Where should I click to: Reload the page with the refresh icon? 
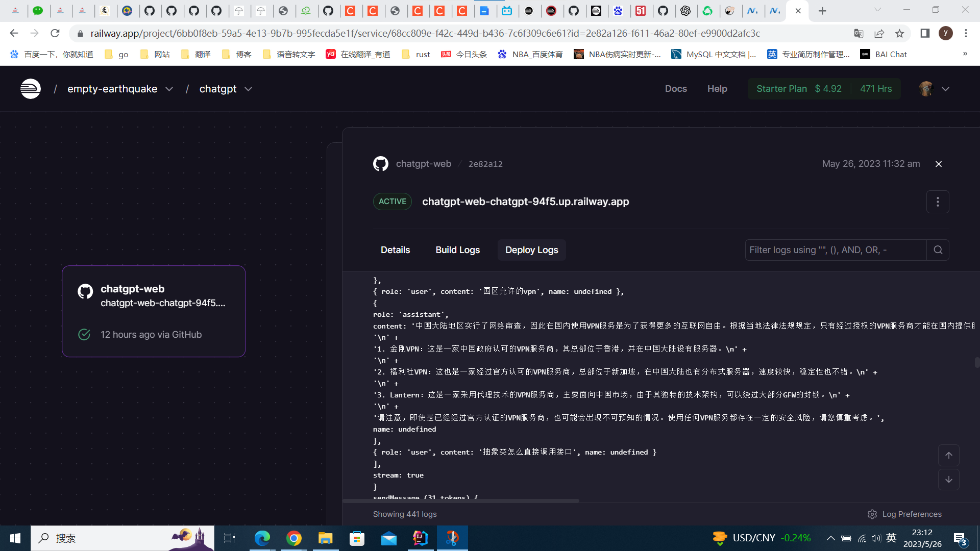[55, 33]
